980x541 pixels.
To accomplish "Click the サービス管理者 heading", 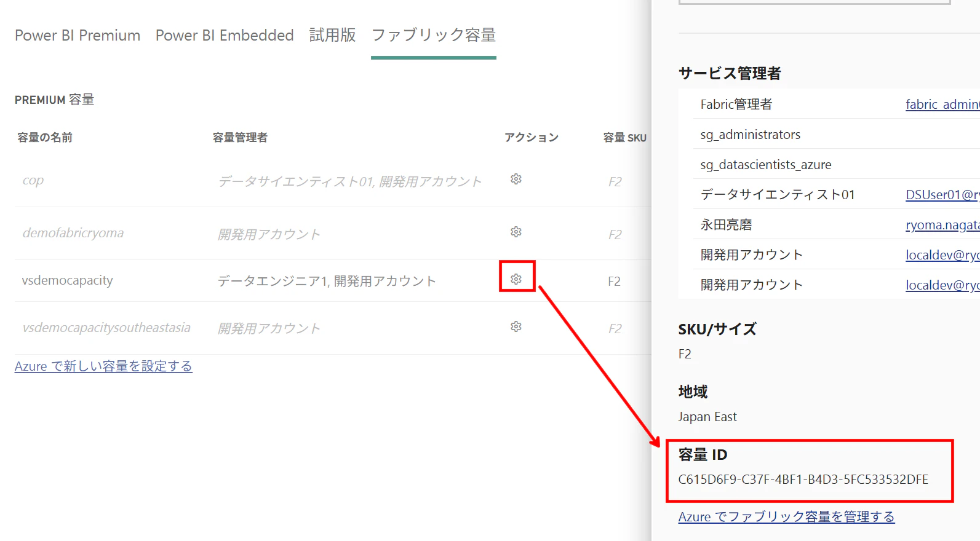I will pyautogui.click(x=730, y=74).
